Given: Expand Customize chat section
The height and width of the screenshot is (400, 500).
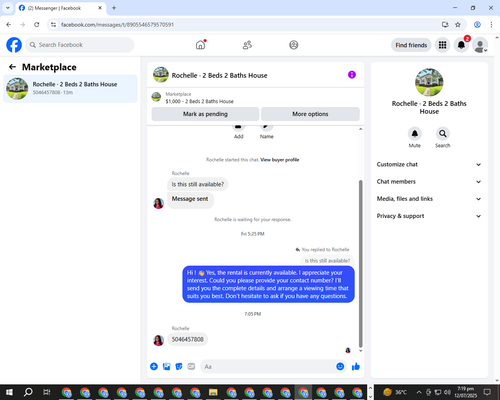Looking at the screenshot, I should (429, 164).
